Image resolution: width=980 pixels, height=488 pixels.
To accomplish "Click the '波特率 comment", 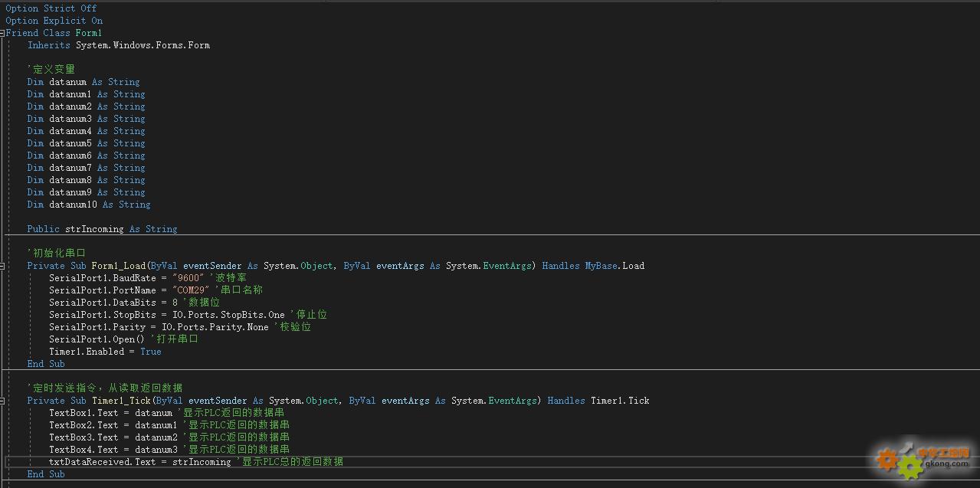I will pos(228,278).
